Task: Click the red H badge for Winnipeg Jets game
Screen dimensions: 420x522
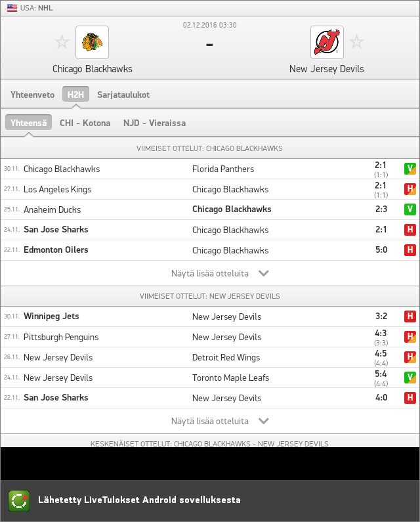Action: coord(410,316)
